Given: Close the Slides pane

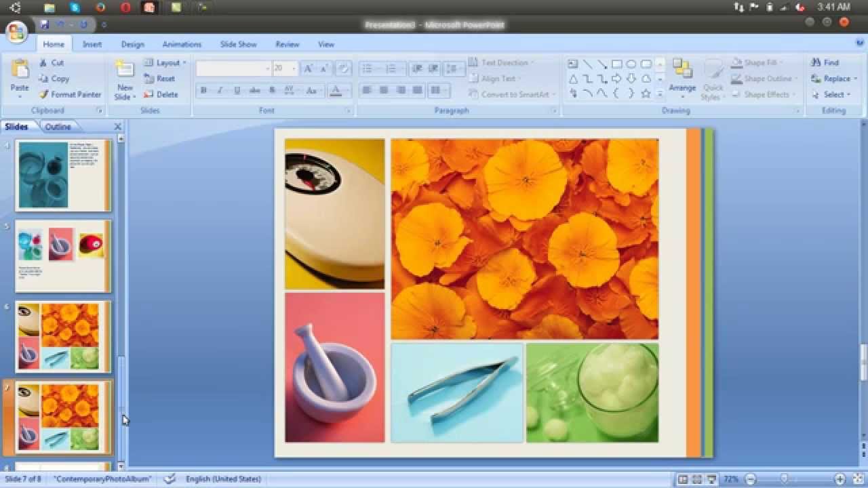Looking at the screenshot, I should (117, 127).
